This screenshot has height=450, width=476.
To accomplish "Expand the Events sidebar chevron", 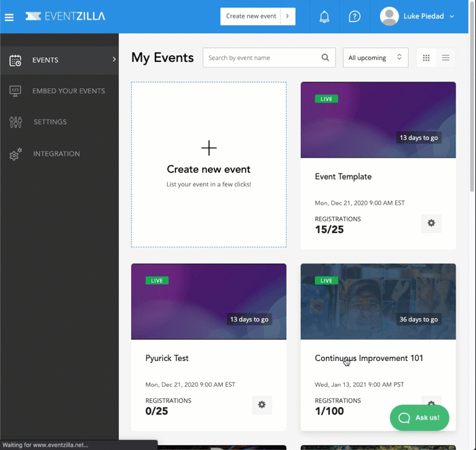I will [114, 59].
